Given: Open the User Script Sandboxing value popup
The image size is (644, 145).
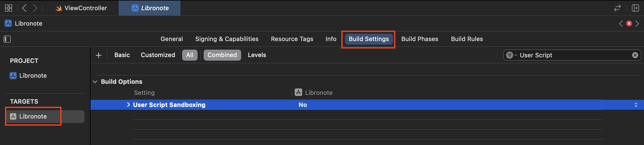Looking at the screenshot, I should tap(636, 105).
